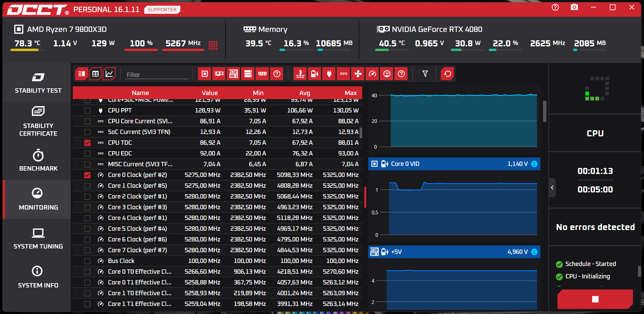Sort the table by the Avg column
This screenshot has height=314, width=644.
pos(305,93)
